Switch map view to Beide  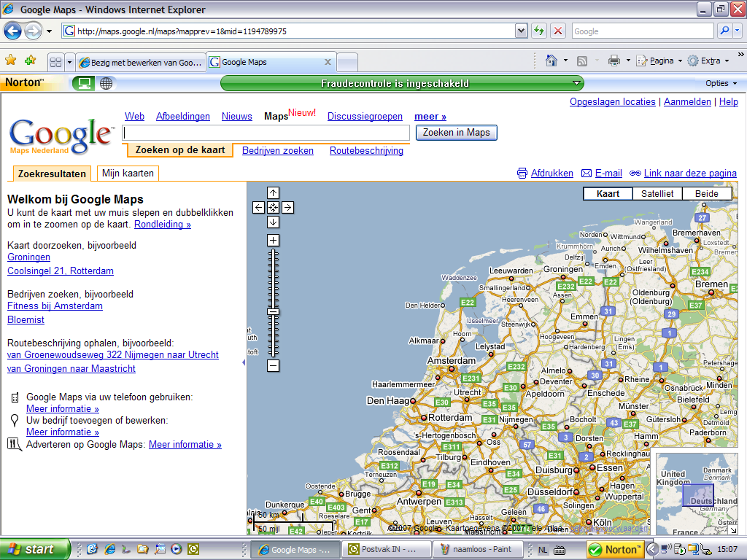(x=706, y=194)
